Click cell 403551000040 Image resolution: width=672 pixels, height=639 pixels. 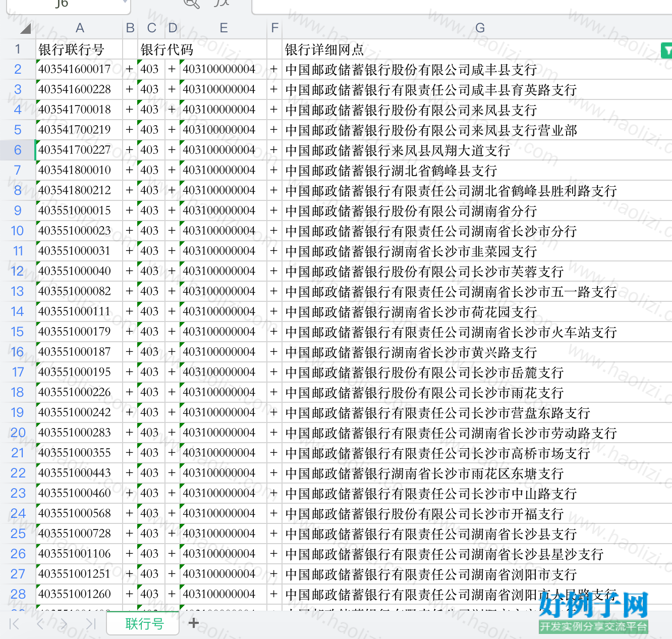click(79, 271)
